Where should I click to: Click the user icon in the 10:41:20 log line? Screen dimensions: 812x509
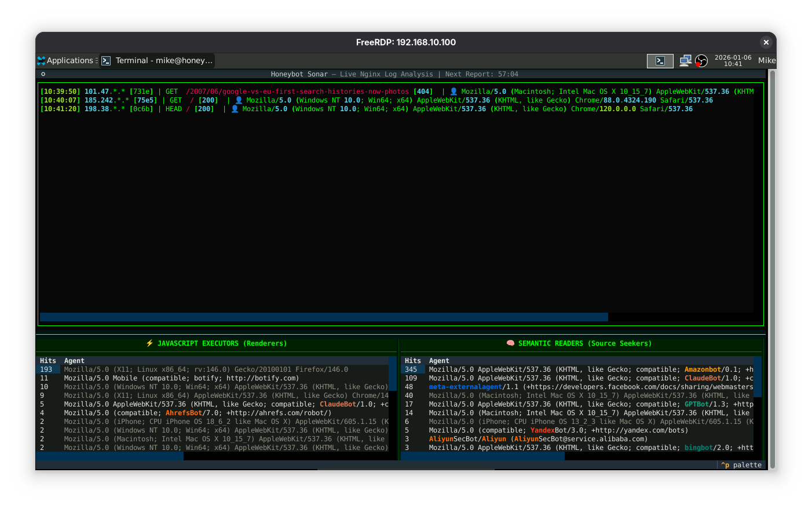235,109
